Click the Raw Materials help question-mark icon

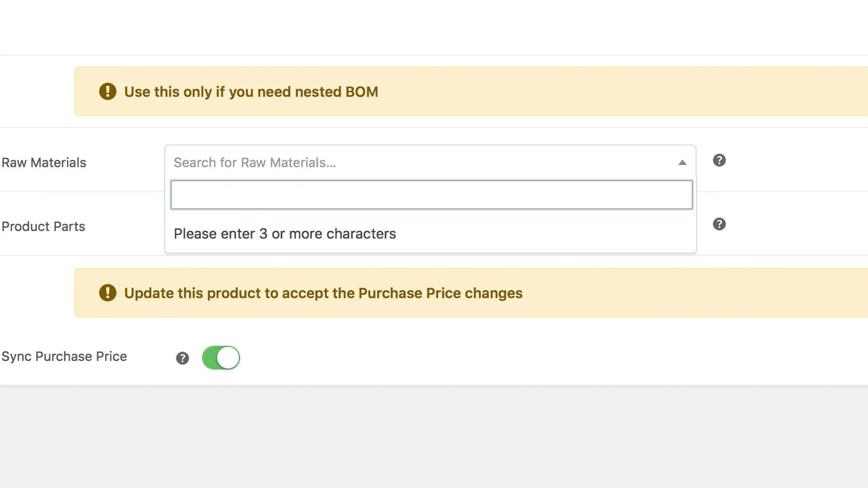click(719, 160)
